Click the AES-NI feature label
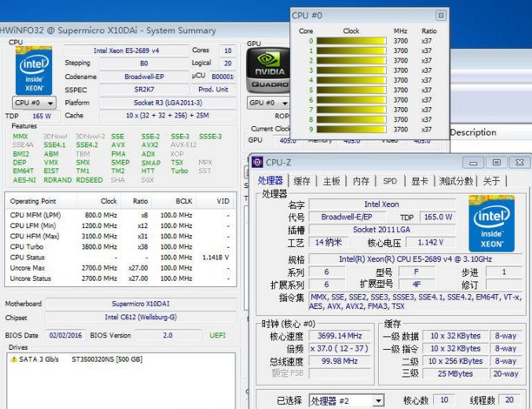532x409 pixels. (x=24, y=180)
